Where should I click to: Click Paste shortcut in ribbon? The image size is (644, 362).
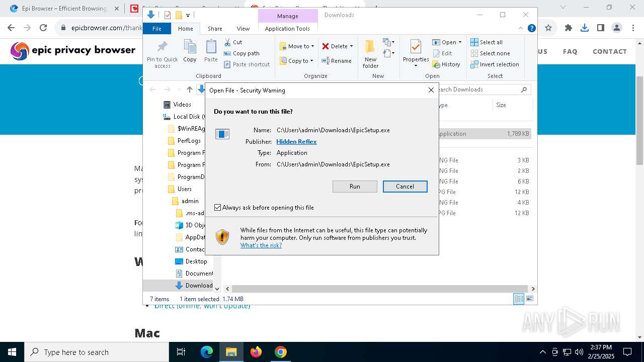coord(247,64)
